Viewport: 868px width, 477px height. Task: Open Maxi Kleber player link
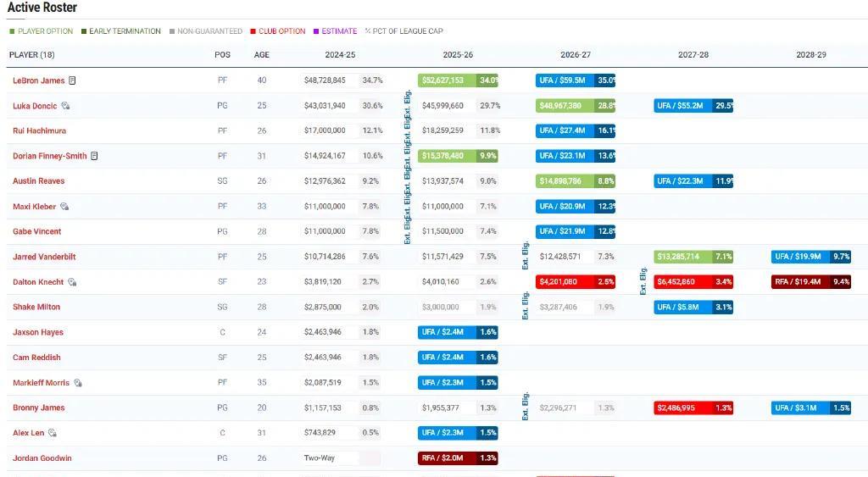click(x=34, y=207)
